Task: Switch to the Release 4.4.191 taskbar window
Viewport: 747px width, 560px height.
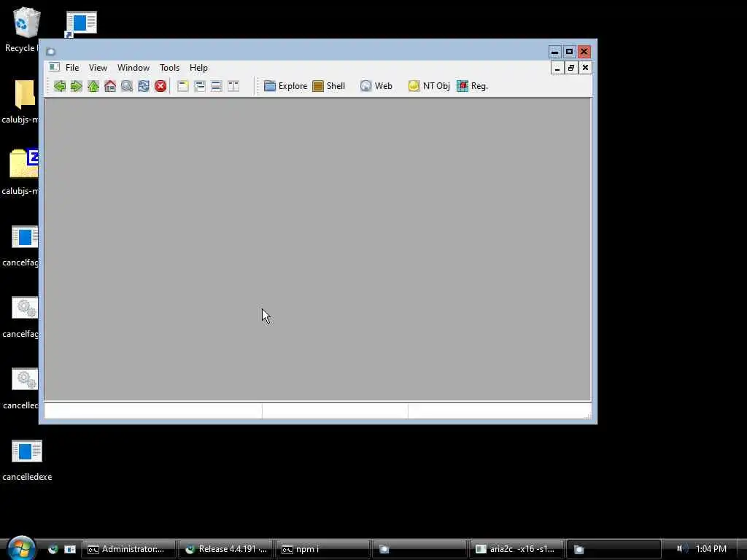Action: [x=226, y=550]
